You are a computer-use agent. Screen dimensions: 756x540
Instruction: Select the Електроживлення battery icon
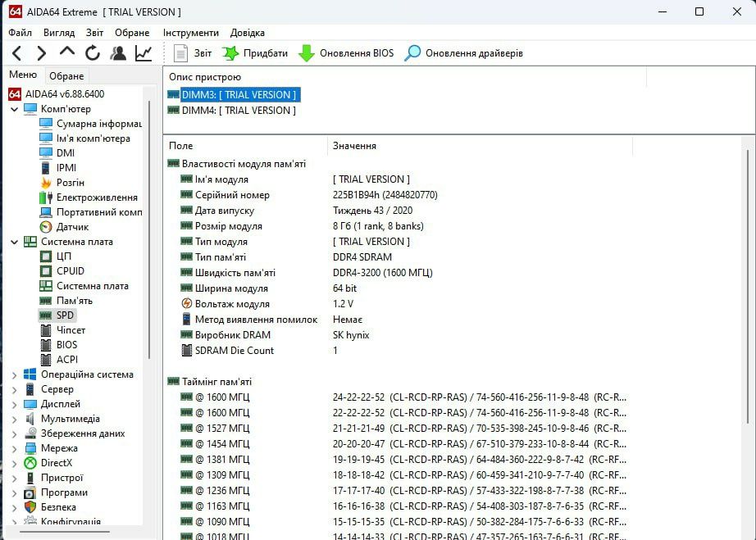pyautogui.click(x=46, y=197)
